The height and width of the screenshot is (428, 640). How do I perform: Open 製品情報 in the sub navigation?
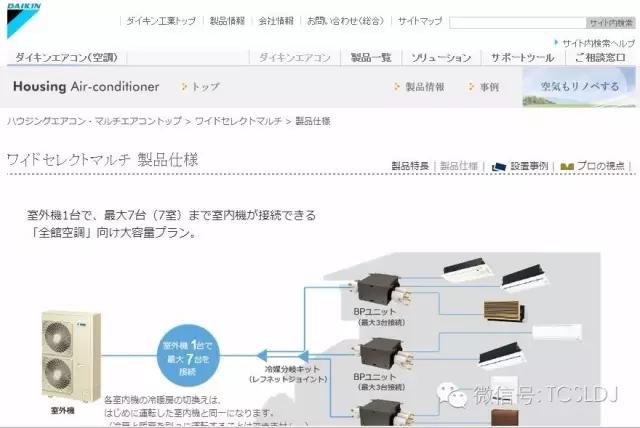(424, 87)
